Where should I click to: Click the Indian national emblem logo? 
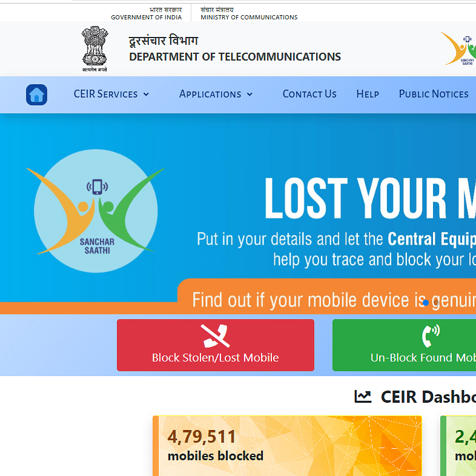coord(94,48)
